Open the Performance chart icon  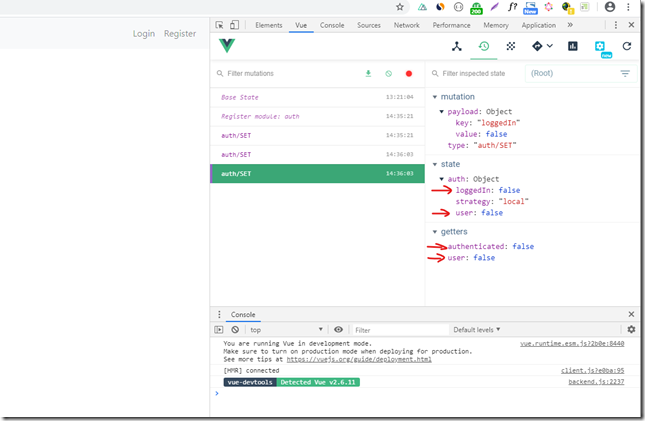pos(573,46)
